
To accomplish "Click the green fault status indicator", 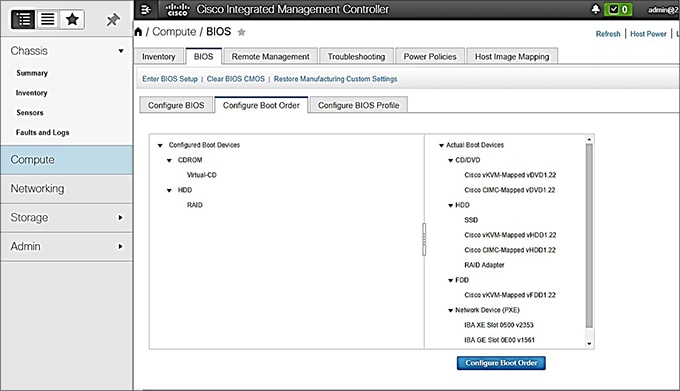I will pyautogui.click(x=618, y=9).
